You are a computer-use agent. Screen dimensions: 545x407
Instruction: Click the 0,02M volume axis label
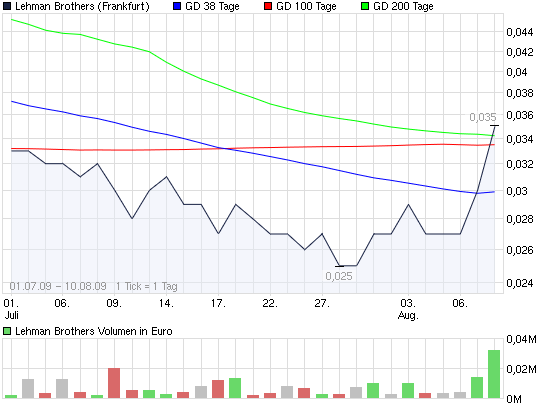521,369
